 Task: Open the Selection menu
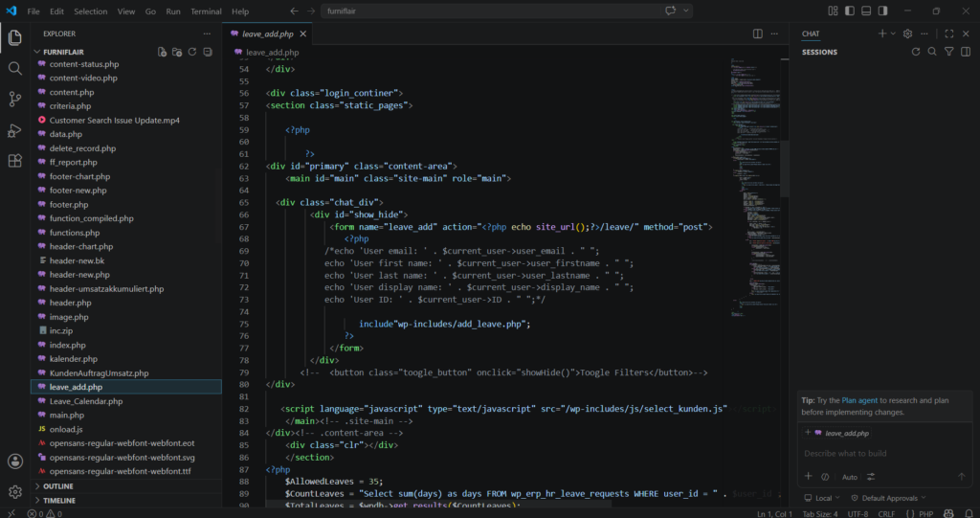pyautogui.click(x=91, y=11)
